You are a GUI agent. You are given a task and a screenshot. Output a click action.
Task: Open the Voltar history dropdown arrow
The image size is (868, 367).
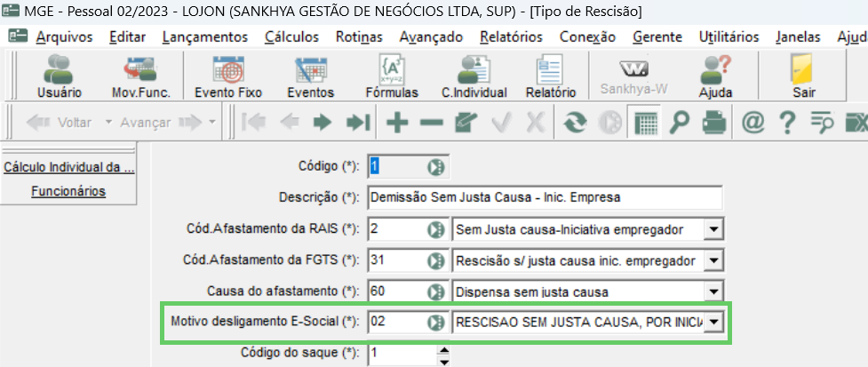coord(108,123)
